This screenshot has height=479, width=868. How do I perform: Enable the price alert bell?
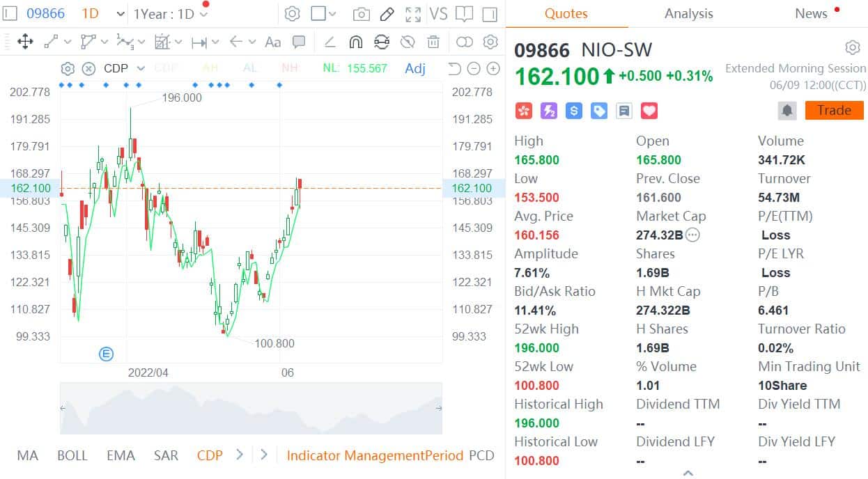click(788, 110)
